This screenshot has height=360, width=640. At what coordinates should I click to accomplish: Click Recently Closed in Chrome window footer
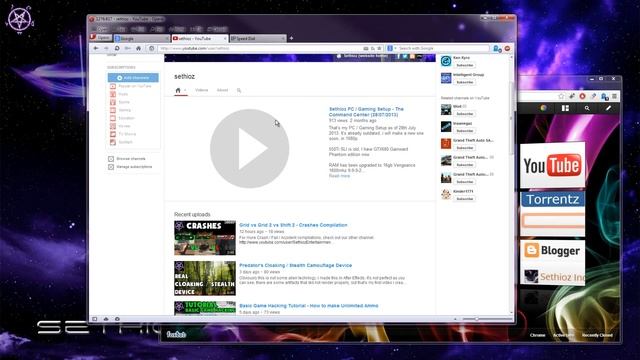coord(597,335)
